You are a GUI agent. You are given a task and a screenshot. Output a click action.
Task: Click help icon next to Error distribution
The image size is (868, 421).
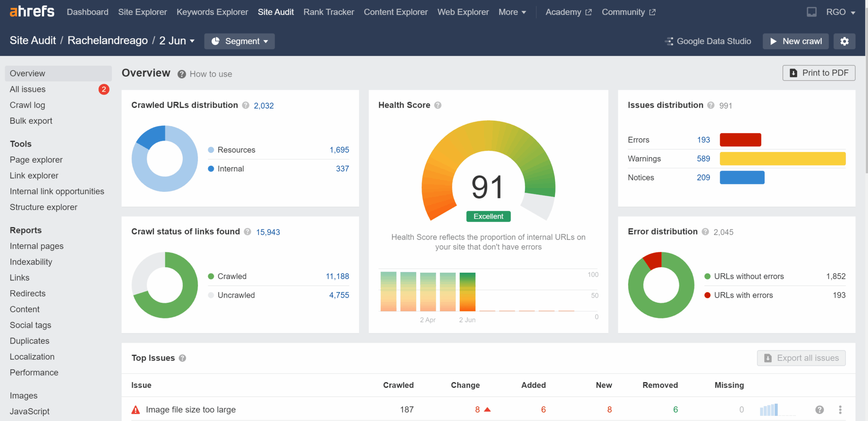tap(705, 232)
